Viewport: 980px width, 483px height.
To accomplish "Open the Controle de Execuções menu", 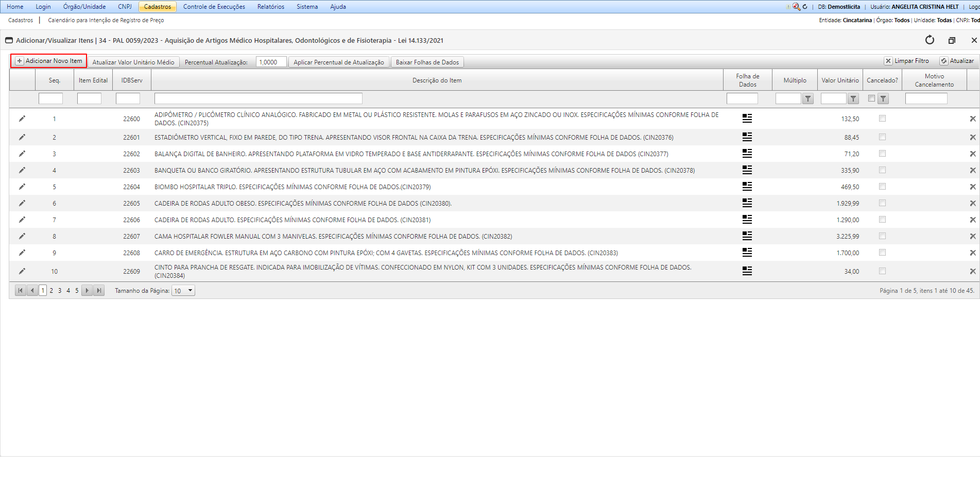I will [214, 7].
